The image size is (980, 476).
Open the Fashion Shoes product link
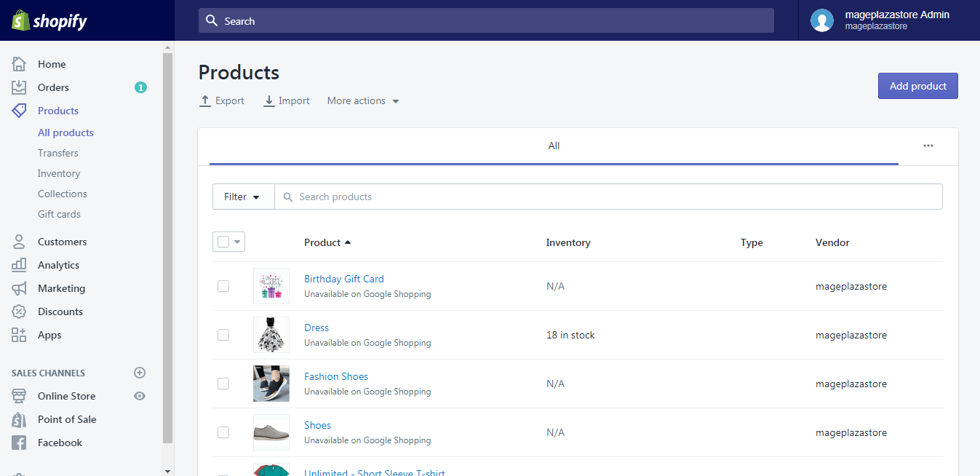335,376
